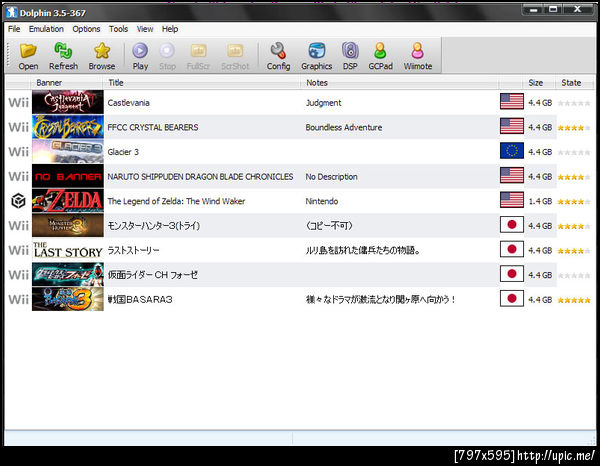Screen dimensions: 600x466
Task: Open the File menu
Action: (x=14, y=29)
